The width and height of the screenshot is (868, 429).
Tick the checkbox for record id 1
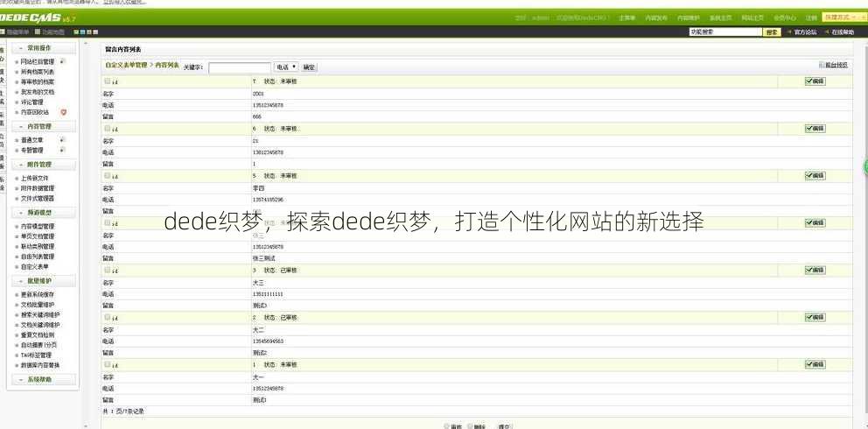pyautogui.click(x=108, y=363)
